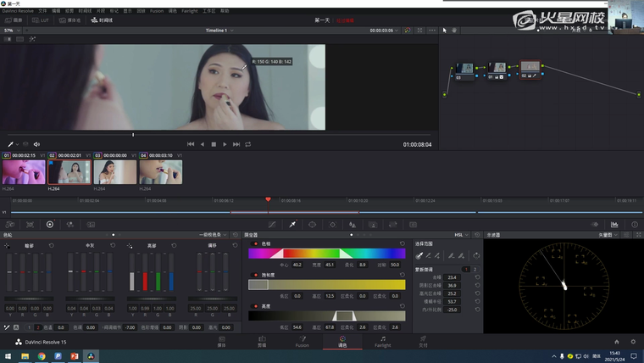Select the qualifier picker tool in 选择范围

point(419,255)
